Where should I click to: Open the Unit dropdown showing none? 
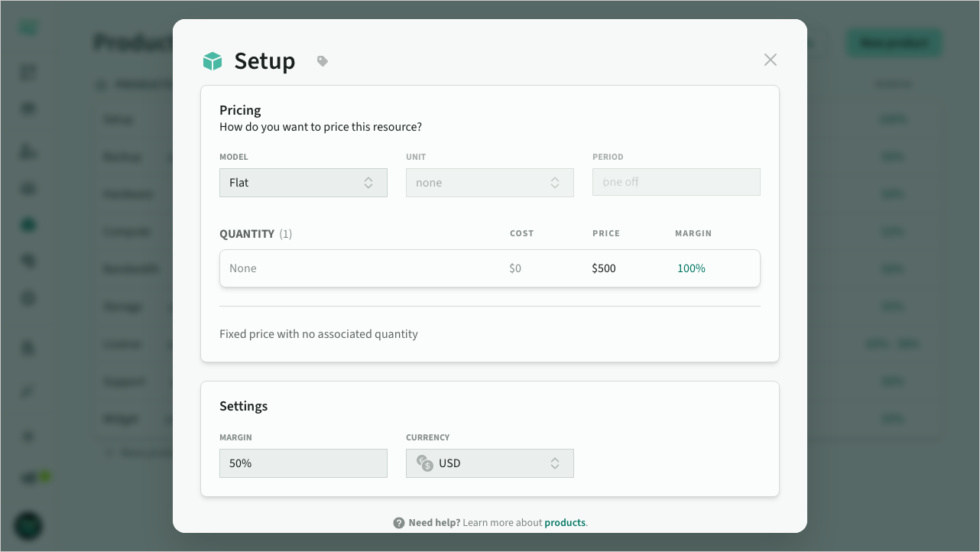click(489, 183)
